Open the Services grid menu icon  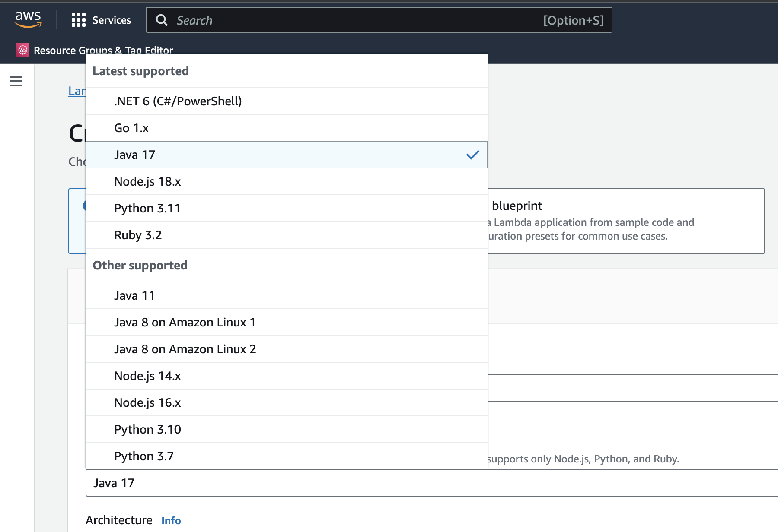coord(79,20)
